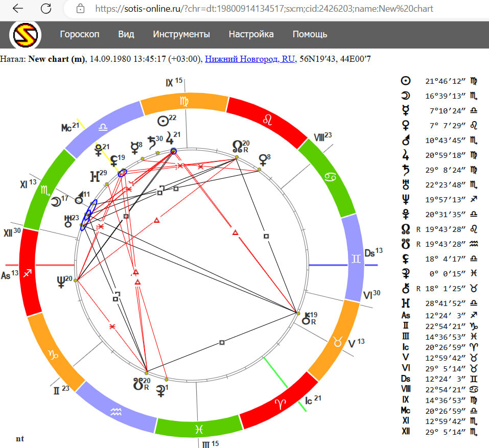Viewport: 489px width, 448px height.
Task: Open the Вид menu
Action: [x=126, y=34]
